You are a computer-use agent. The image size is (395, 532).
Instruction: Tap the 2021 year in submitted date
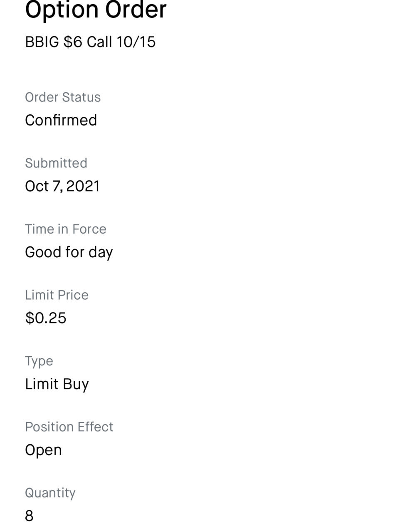[83, 186]
